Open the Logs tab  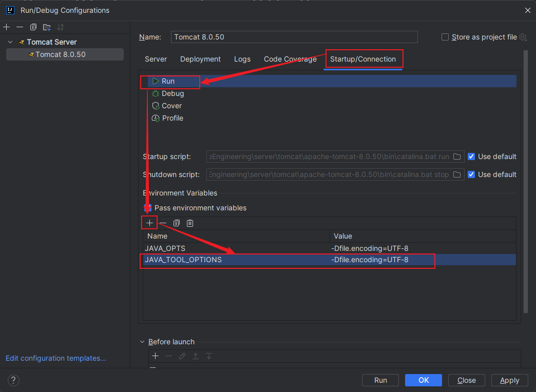(x=242, y=59)
